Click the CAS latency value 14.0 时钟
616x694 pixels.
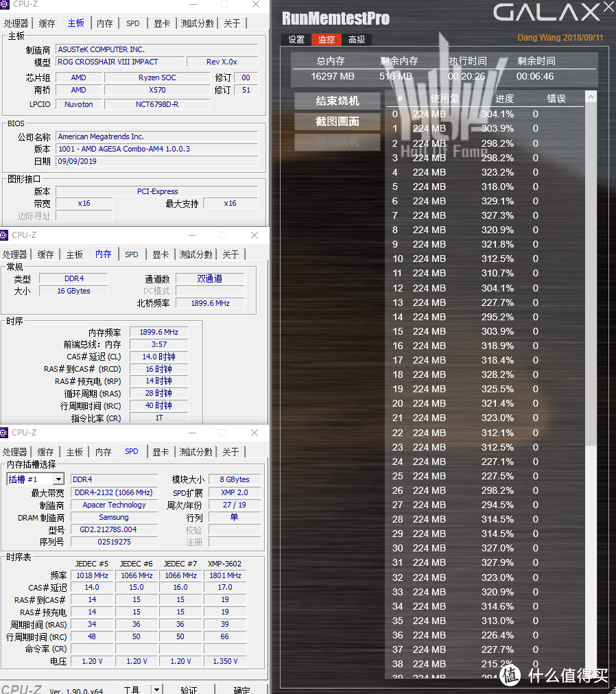click(158, 357)
